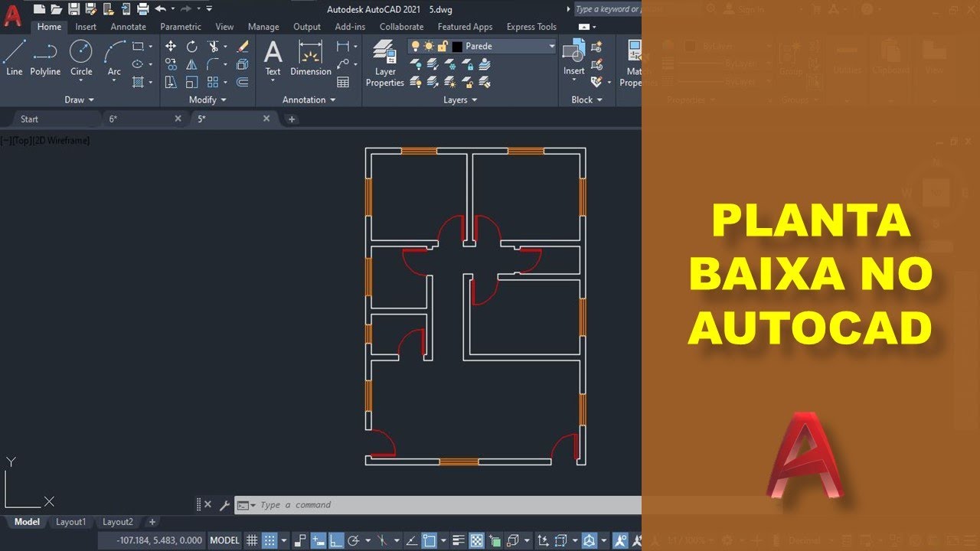Select the Text annotation tool
Image resolution: width=980 pixels, height=551 pixels.
[x=273, y=58]
